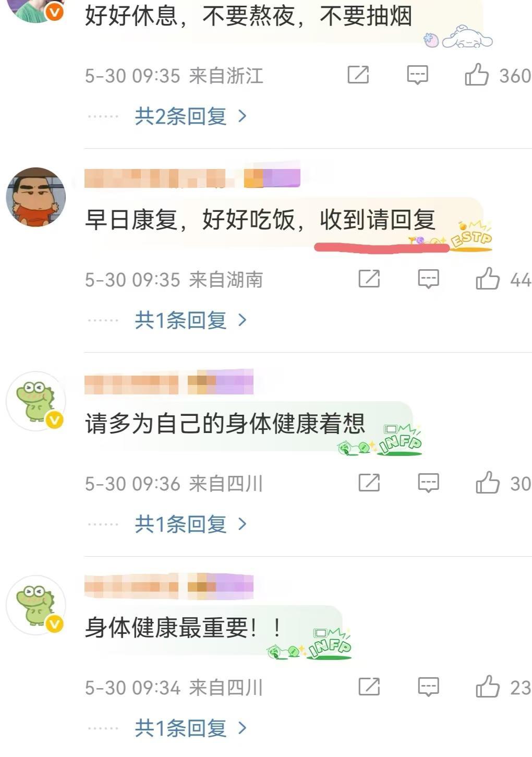Viewport: 532px width, 757px height.
Task: Tap reply bubble on 请多为自己的身体健康着想 comment
Action: click(429, 484)
